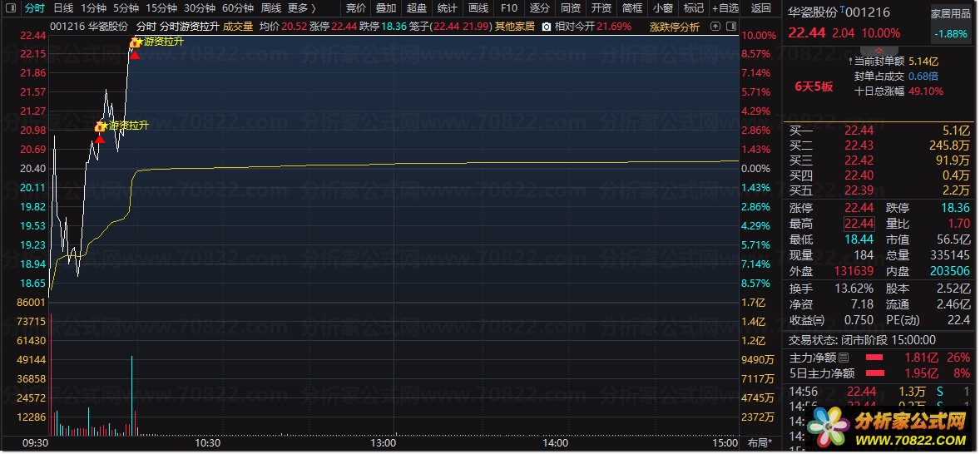
Task: Toggle the left sidebar panel icon
Action: click(11, 8)
